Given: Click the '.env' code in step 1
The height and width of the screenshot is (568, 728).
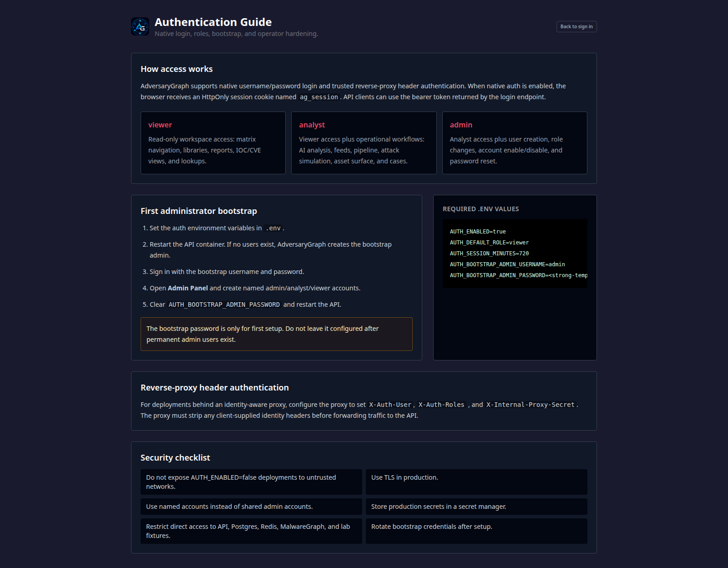Looking at the screenshot, I should pyautogui.click(x=273, y=228).
